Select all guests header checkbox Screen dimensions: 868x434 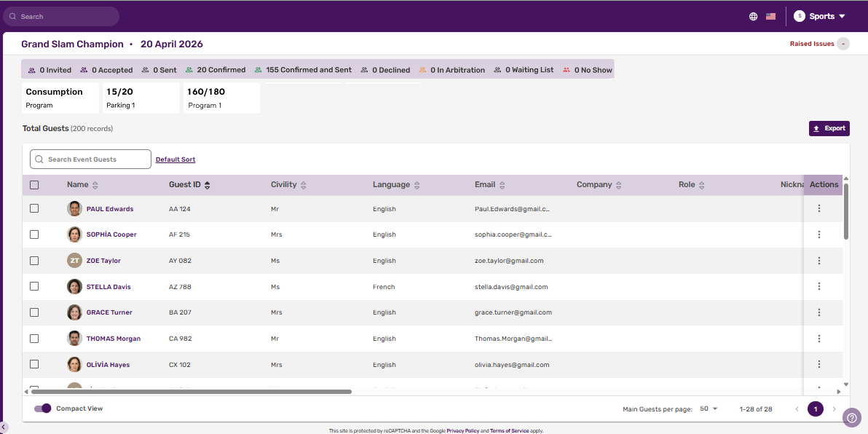(x=34, y=185)
